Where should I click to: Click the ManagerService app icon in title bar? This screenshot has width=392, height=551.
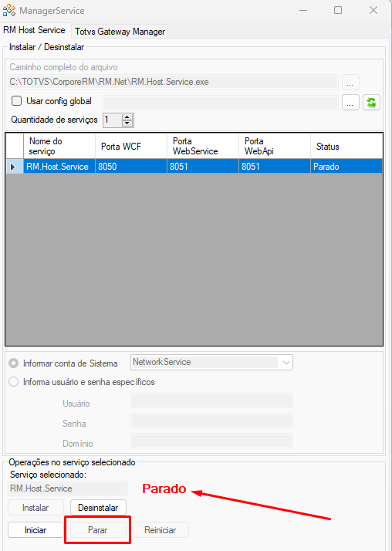click(9, 11)
